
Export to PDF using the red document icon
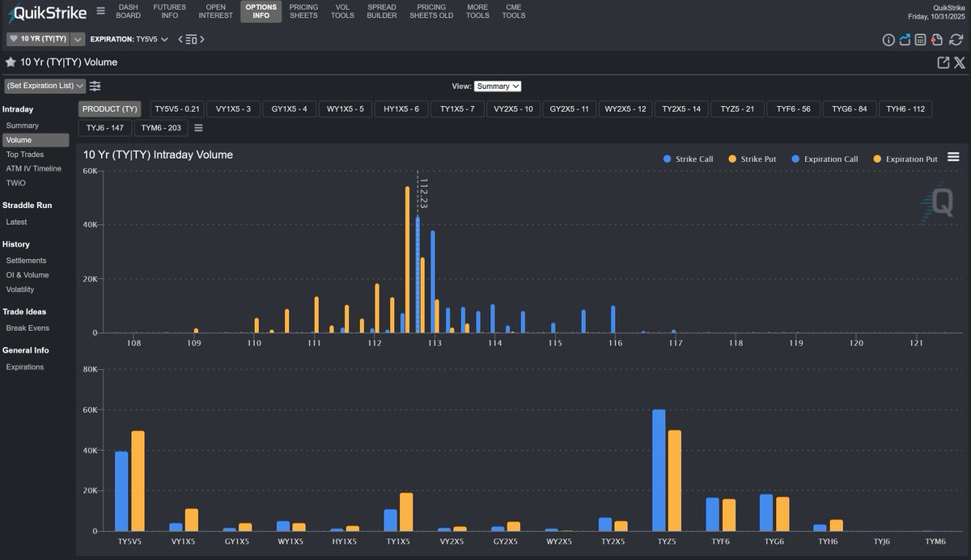pyautogui.click(x=936, y=39)
